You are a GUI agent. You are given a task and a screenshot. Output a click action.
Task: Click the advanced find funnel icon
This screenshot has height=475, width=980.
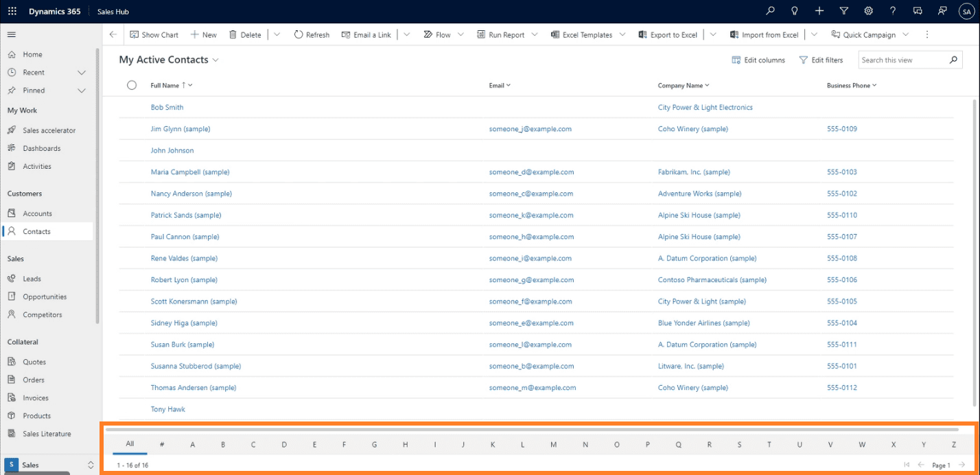click(844, 11)
